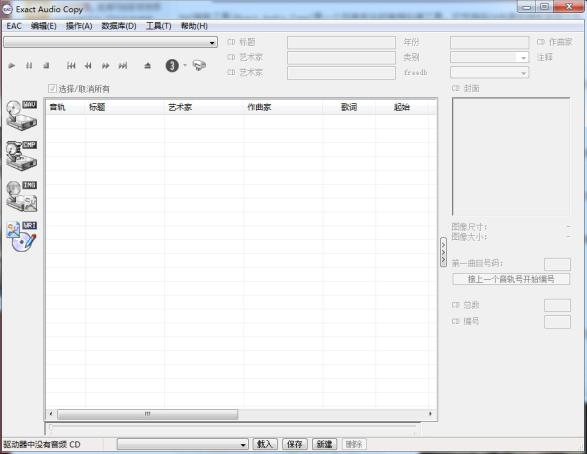Click the freedb lookup icon in toolbar

pos(199,65)
